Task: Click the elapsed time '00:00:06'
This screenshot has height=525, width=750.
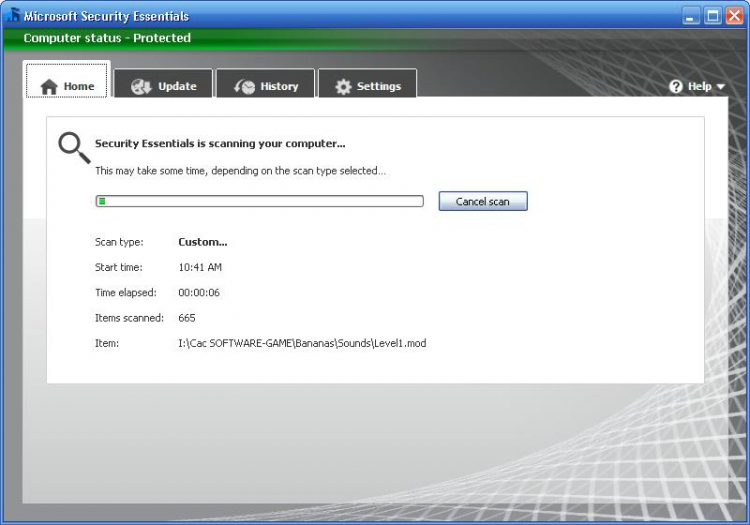Action: tap(199, 293)
